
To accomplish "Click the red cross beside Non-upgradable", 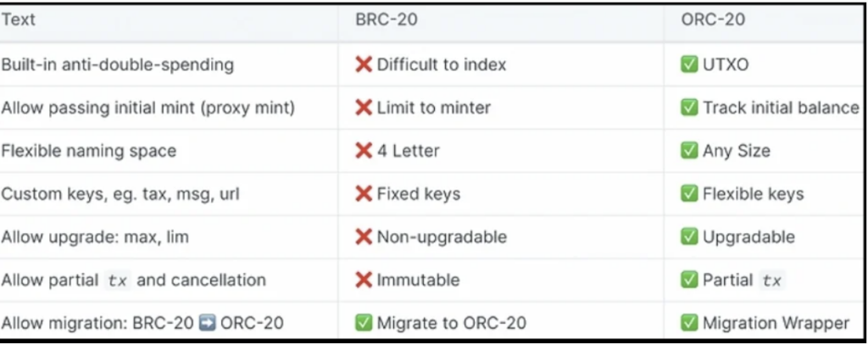I will (x=364, y=236).
